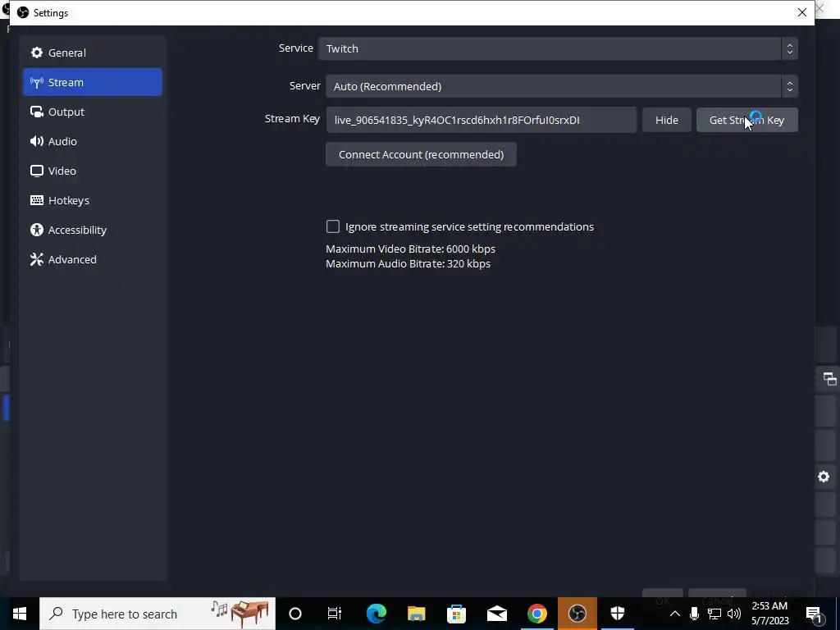
Task: Click into the Stream Key field
Action: click(481, 120)
